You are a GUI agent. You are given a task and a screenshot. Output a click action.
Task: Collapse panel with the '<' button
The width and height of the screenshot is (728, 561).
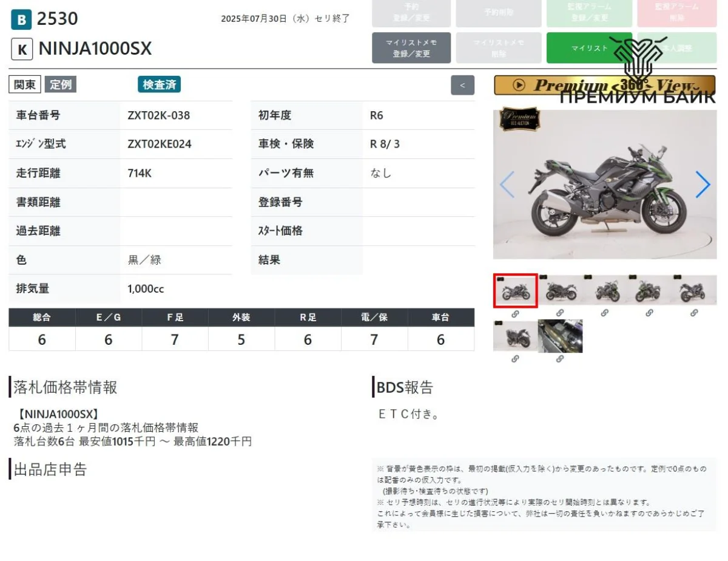[462, 85]
